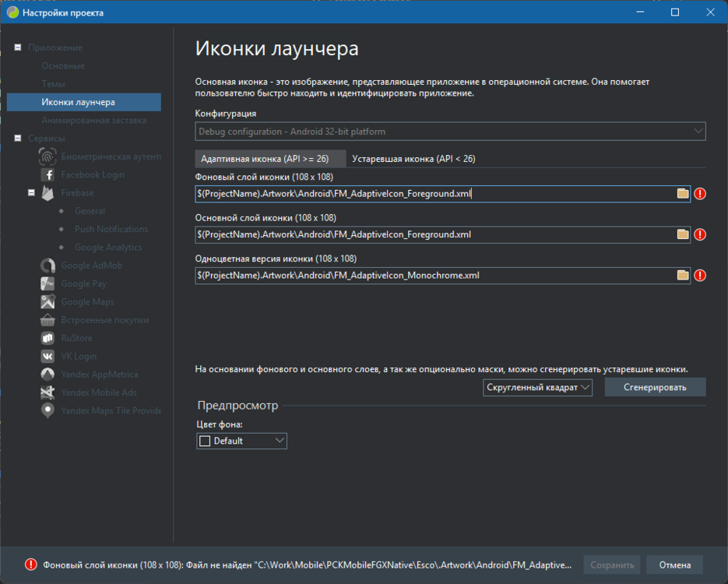Click error indicator beside background layer field
The height and width of the screenshot is (584, 728).
(x=700, y=194)
